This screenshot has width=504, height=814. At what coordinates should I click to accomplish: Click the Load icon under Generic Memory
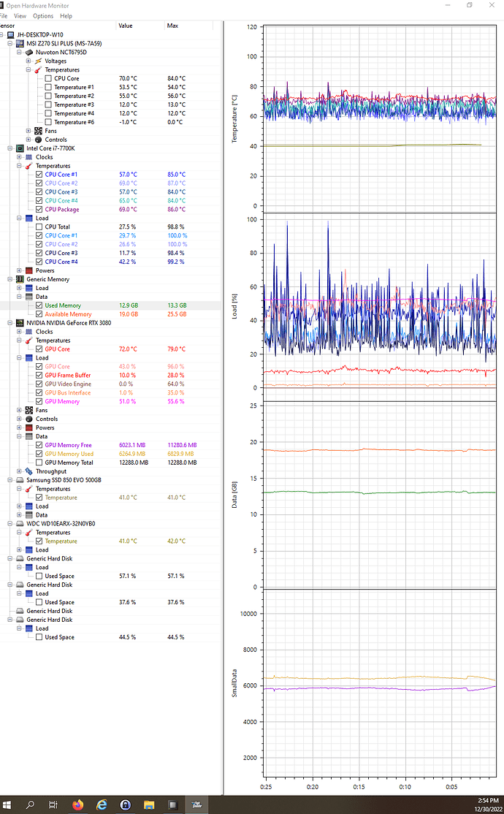coord(29,288)
